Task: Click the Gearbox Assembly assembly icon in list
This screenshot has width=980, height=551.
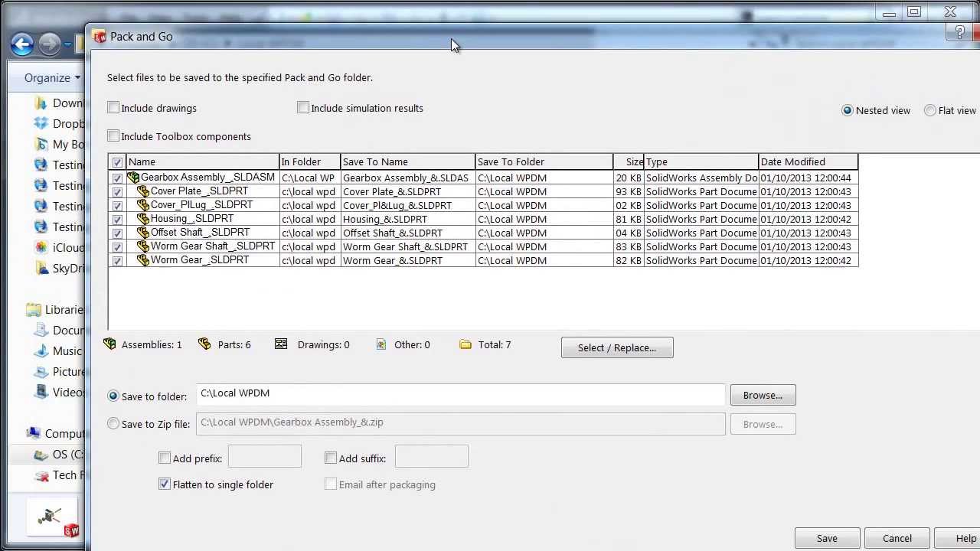Action: [x=133, y=178]
